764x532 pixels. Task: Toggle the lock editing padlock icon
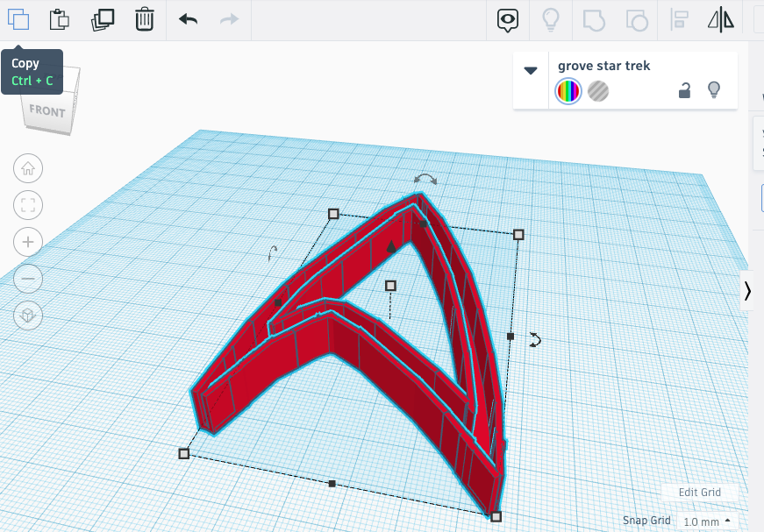pos(684,90)
